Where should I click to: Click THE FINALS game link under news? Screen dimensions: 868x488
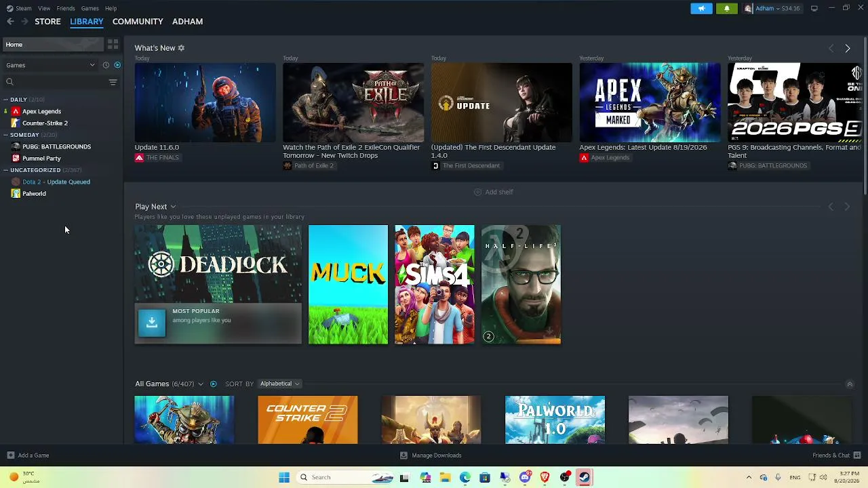click(157, 158)
